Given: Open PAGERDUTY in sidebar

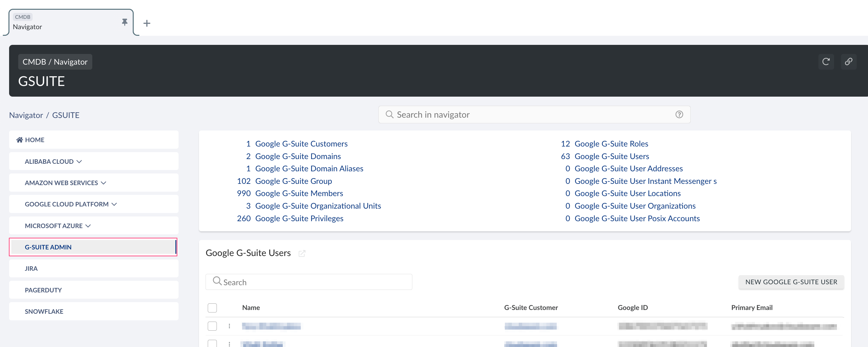Looking at the screenshot, I should [x=94, y=290].
